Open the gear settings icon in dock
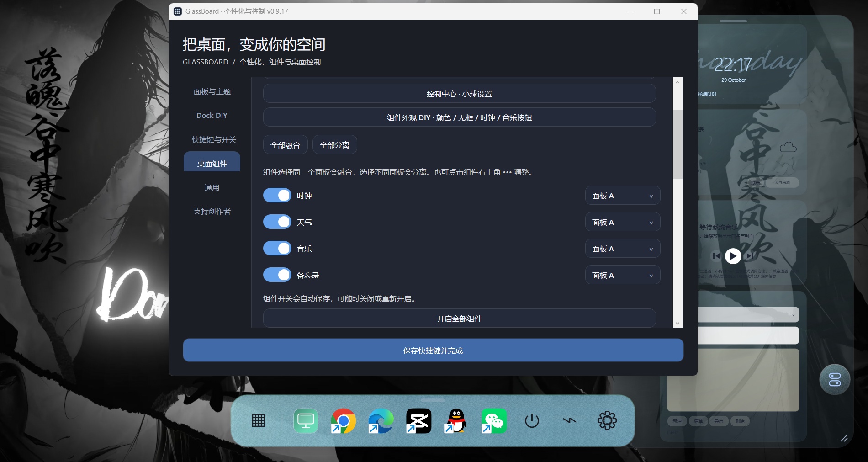 [x=607, y=420]
